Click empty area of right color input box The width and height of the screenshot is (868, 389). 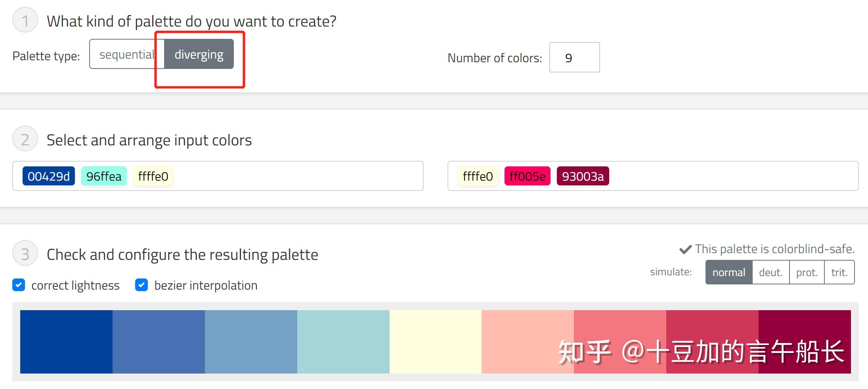pos(733,176)
